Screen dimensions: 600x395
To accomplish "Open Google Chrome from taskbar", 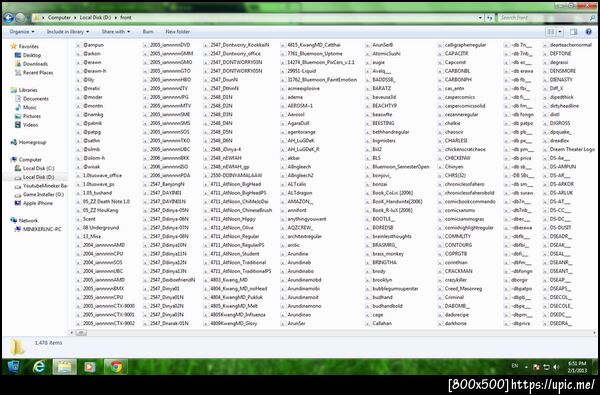I will [116, 367].
